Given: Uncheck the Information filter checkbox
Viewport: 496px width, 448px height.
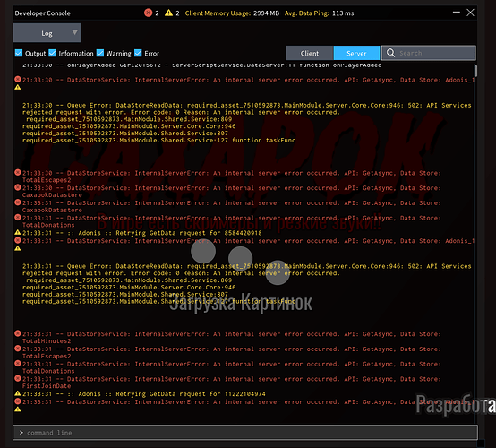Looking at the screenshot, I should 53,53.
